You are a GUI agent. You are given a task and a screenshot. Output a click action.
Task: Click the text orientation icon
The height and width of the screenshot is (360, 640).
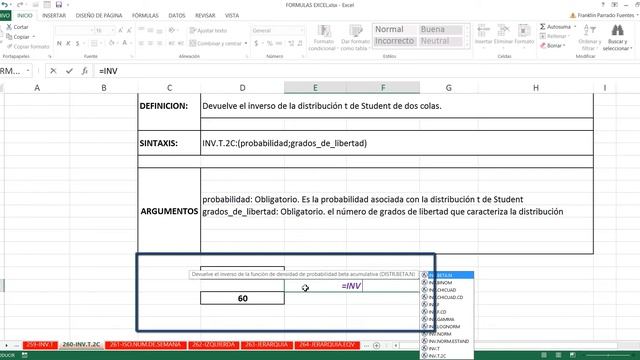tap(172, 31)
